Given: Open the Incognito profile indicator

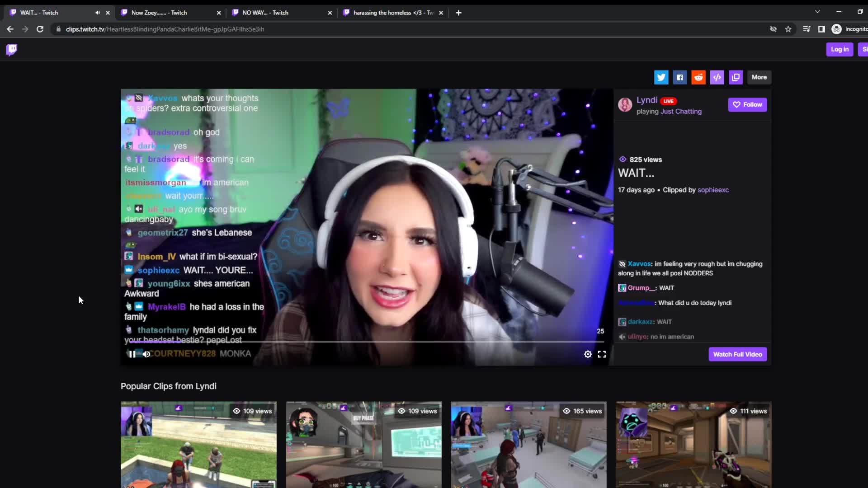Looking at the screenshot, I should [x=849, y=29].
